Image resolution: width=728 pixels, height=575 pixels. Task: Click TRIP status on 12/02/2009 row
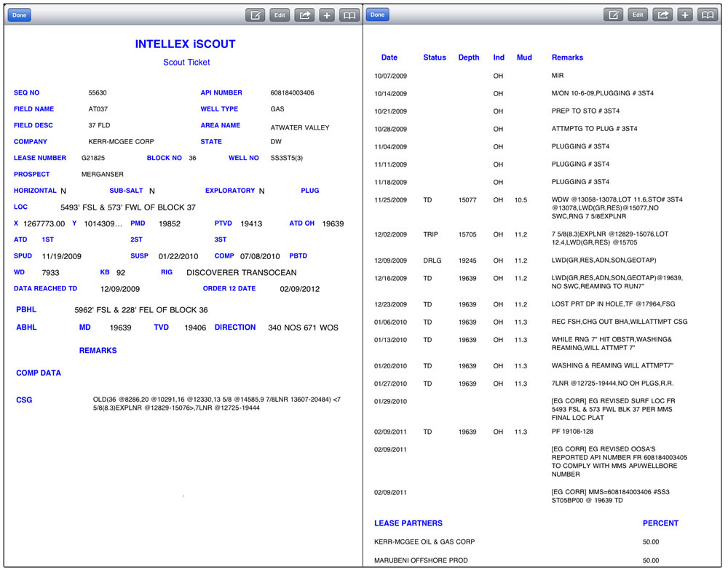tap(430, 234)
